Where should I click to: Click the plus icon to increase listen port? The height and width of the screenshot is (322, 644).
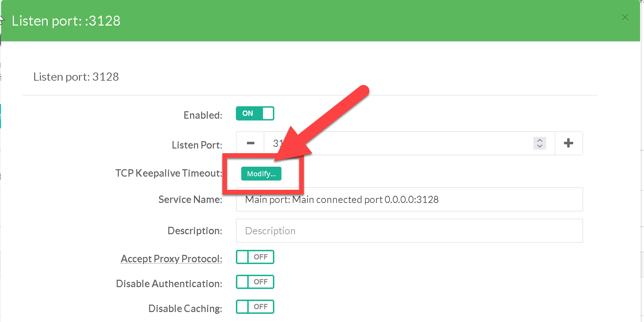coord(569,143)
